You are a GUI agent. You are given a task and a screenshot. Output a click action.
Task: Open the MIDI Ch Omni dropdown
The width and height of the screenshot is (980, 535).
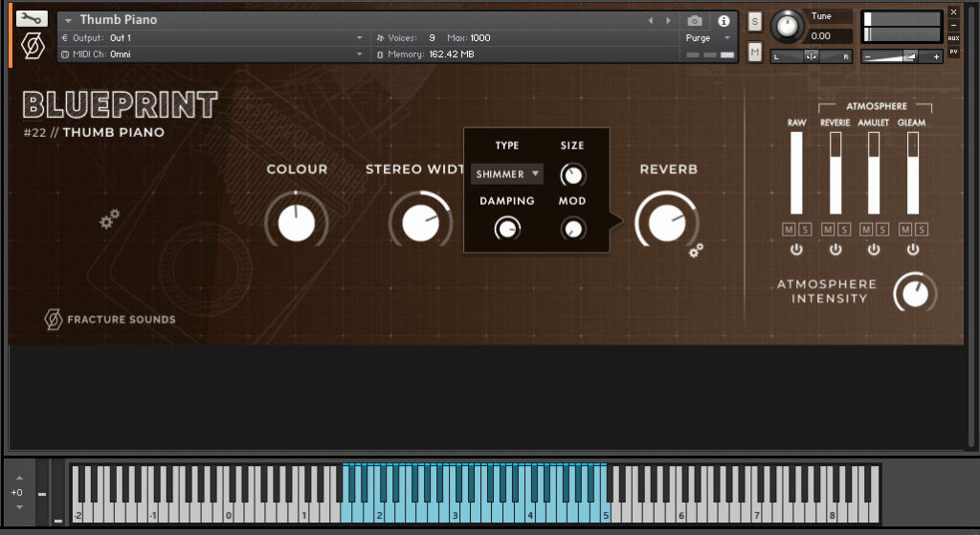click(212, 55)
